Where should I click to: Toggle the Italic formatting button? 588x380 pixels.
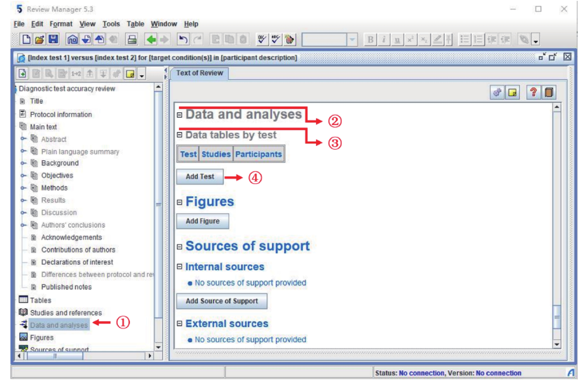coord(384,39)
